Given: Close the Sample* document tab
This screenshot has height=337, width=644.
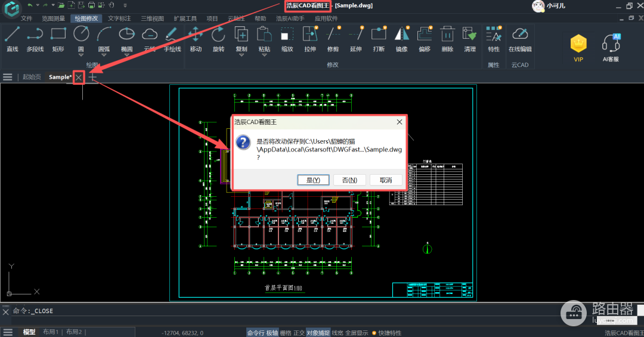Looking at the screenshot, I should pyautogui.click(x=79, y=78).
